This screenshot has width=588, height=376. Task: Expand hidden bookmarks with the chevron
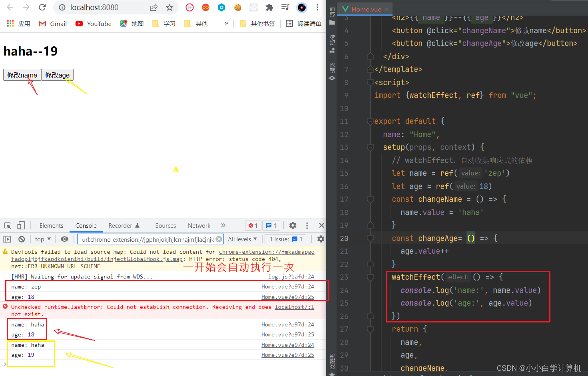pos(226,23)
